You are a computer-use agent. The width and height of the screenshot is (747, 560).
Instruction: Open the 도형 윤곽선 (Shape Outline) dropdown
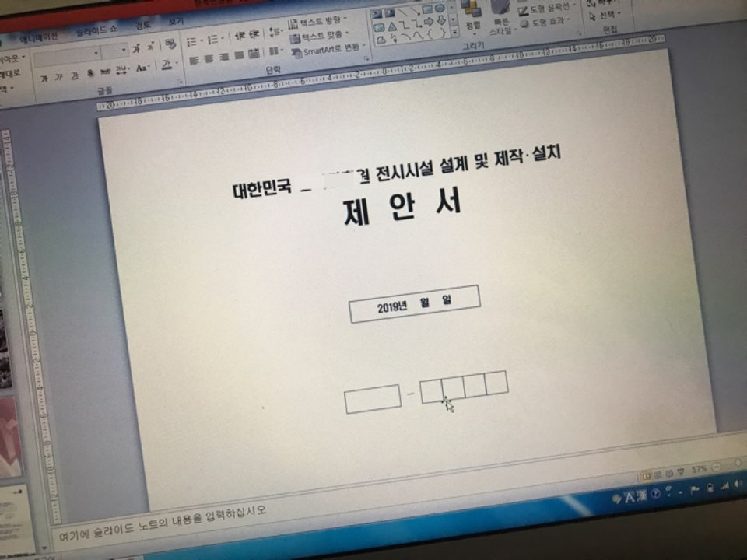(545, 10)
